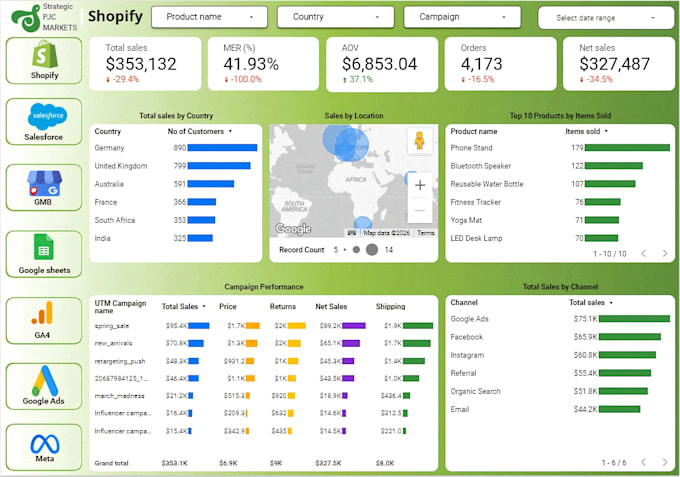Click the UTM Campaign name header
Viewport: 680px width, 477px height.
click(x=120, y=307)
